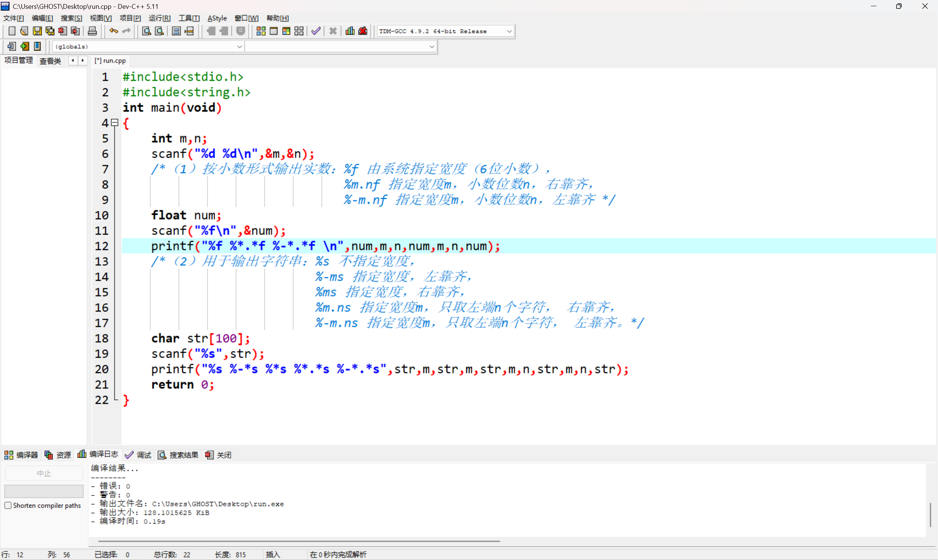The width and height of the screenshot is (938, 560).
Task: Click the purple Debug checkmark icon
Action: pos(316,31)
